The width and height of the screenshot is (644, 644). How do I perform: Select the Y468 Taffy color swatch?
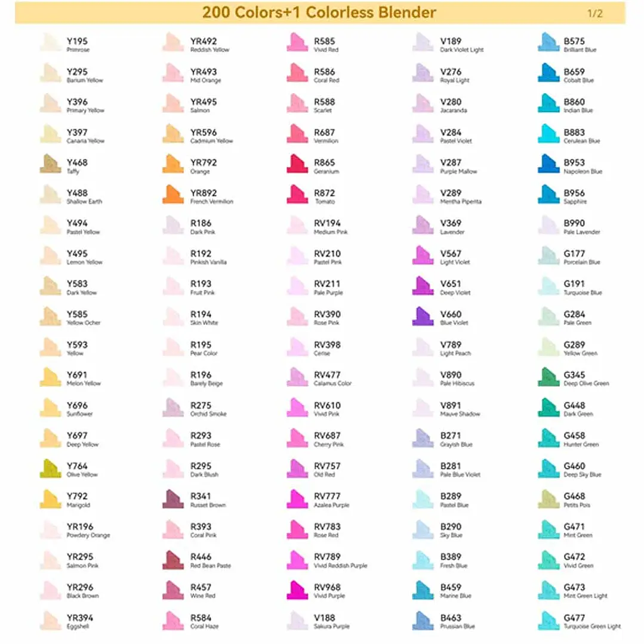[x=51, y=165]
